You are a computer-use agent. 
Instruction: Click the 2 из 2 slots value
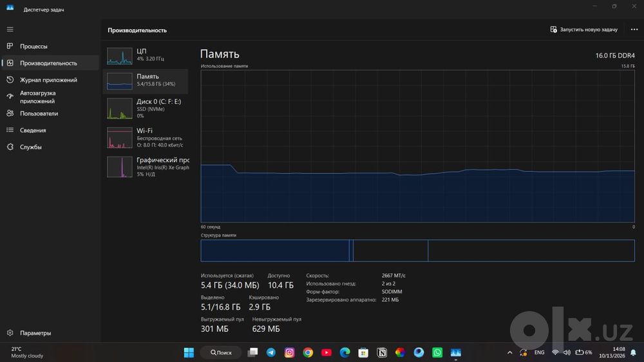pyautogui.click(x=388, y=283)
